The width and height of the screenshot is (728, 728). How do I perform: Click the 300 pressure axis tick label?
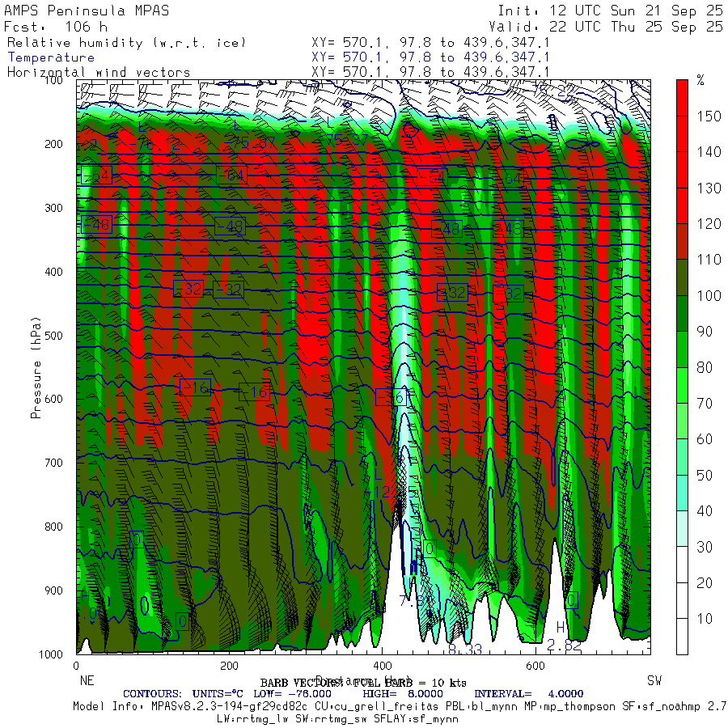(x=53, y=208)
